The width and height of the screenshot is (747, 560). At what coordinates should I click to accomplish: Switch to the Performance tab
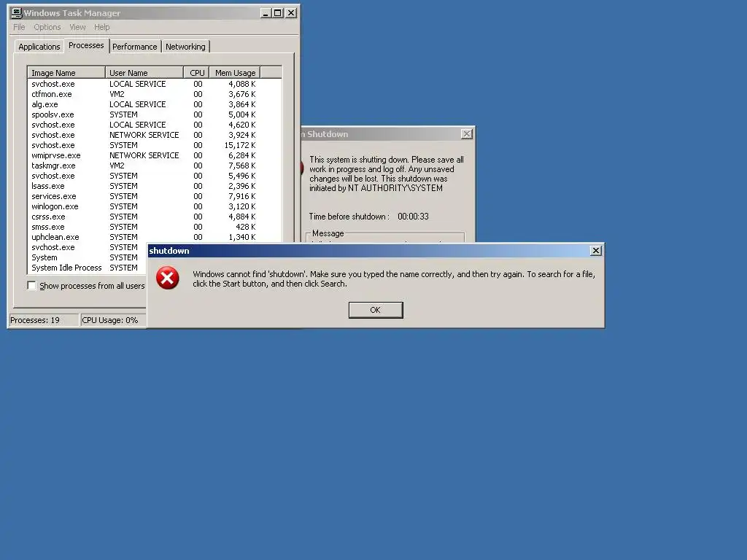pos(135,47)
